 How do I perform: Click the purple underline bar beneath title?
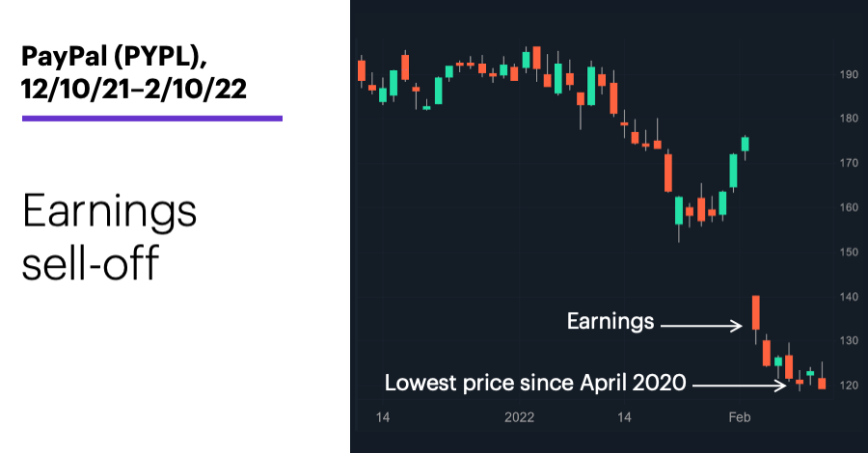click(x=152, y=119)
